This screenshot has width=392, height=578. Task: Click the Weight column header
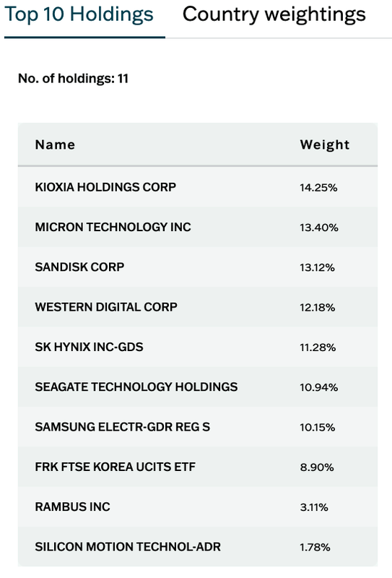(x=325, y=145)
